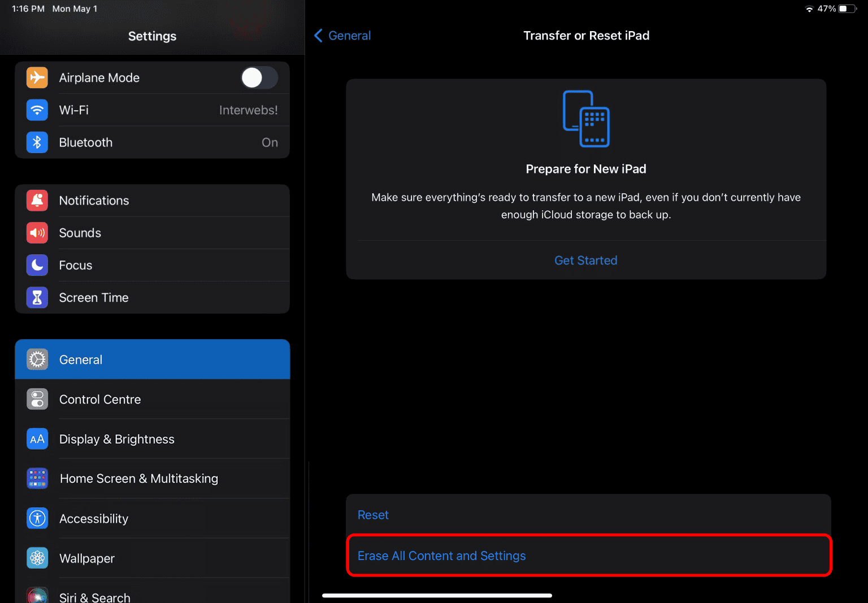
Task: Open Bluetooth status showing On
Action: pos(270,142)
